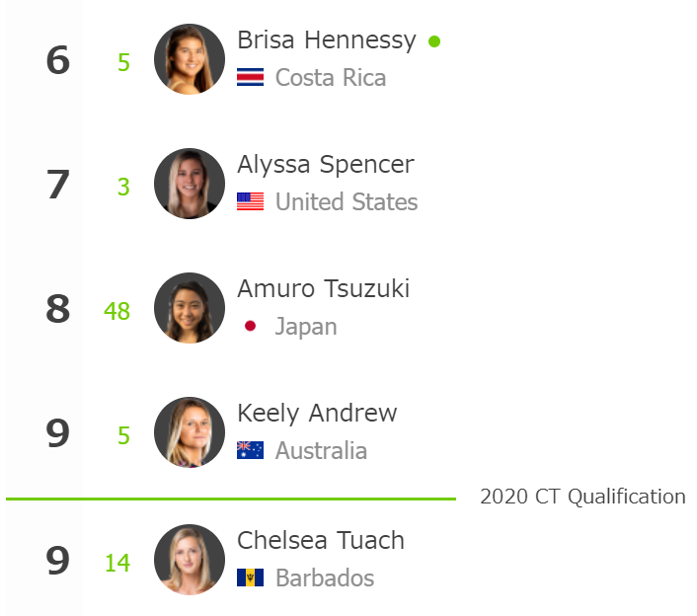Open the Chelsea Tuach name link
This screenshot has height=616, width=697.
click(x=321, y=540)
